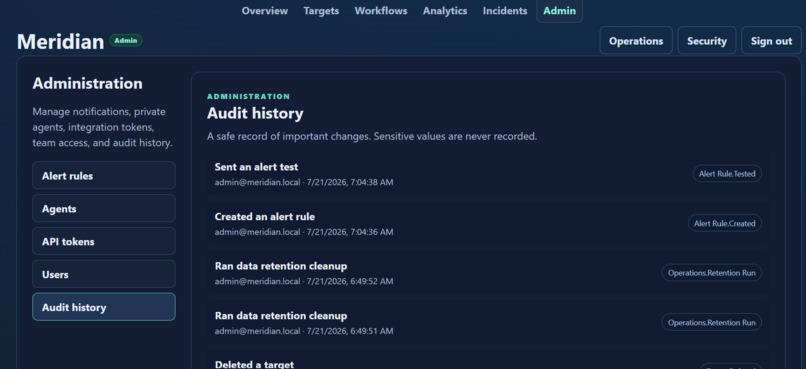Image resolution: width=806 pixels, height=369 pixels.
Task: Open Alert rules in the sidebar
Action: tap(104, 176)
